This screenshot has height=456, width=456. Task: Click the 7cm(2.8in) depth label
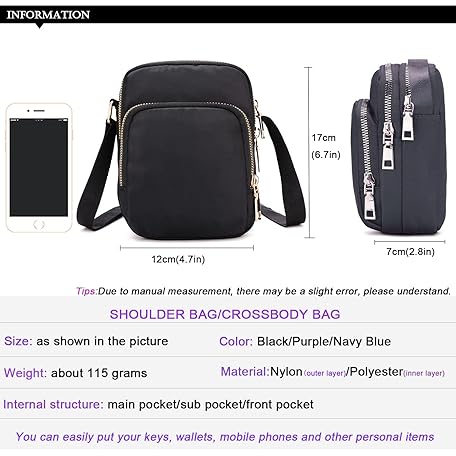(410, 252)
